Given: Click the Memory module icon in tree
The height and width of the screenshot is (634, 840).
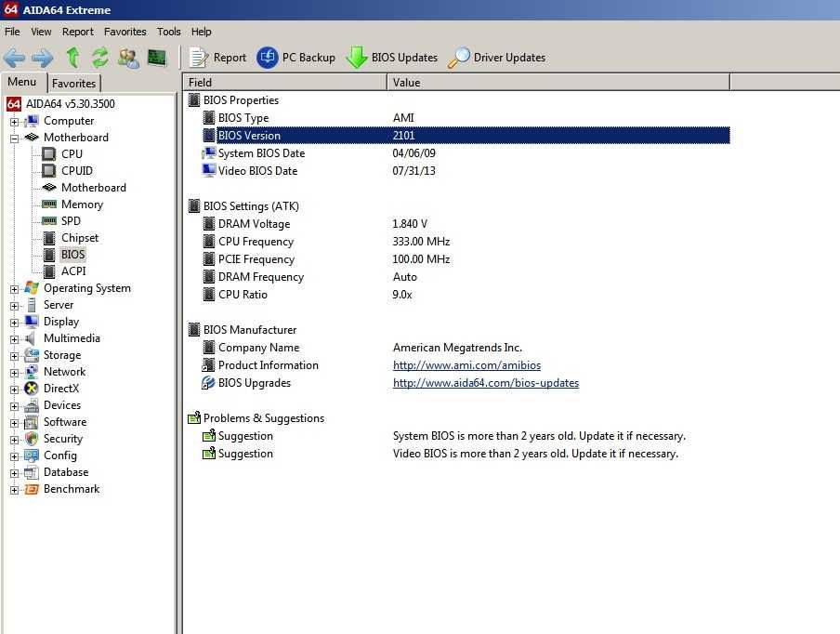Looking at the screenshot, I should coord(48,205).
